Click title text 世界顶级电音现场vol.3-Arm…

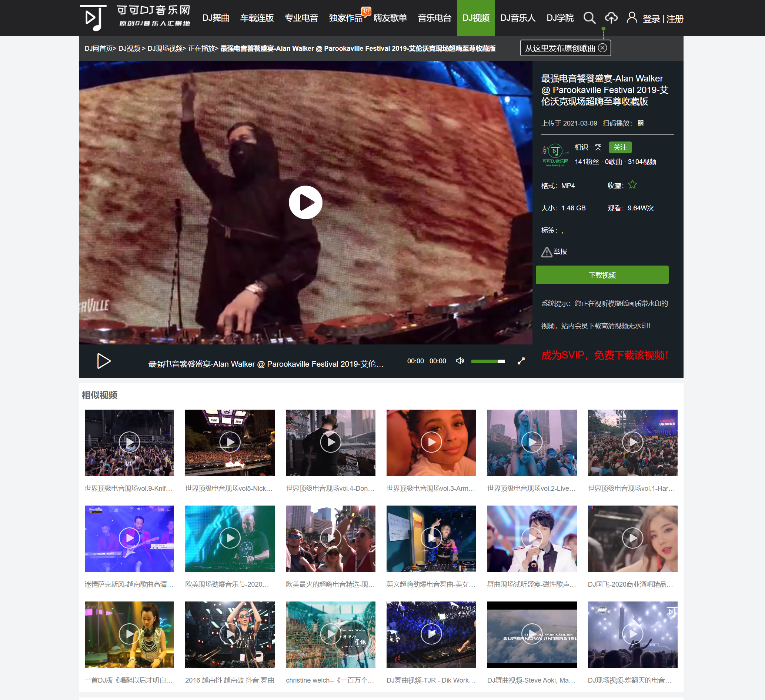click(x=431, y=489)
